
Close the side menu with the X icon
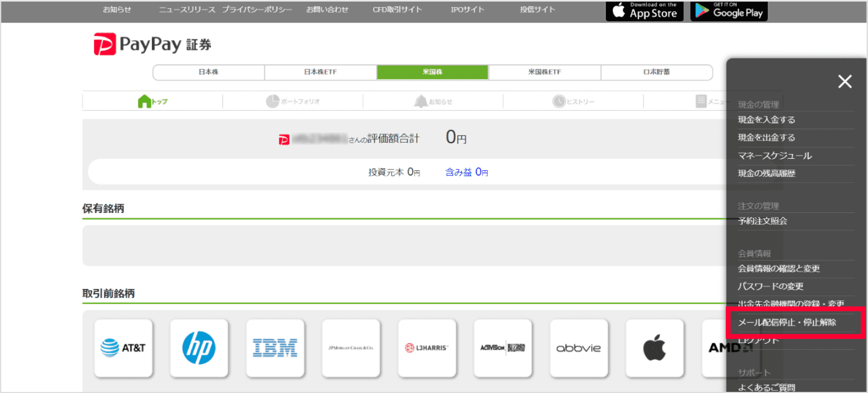(845, 81)
